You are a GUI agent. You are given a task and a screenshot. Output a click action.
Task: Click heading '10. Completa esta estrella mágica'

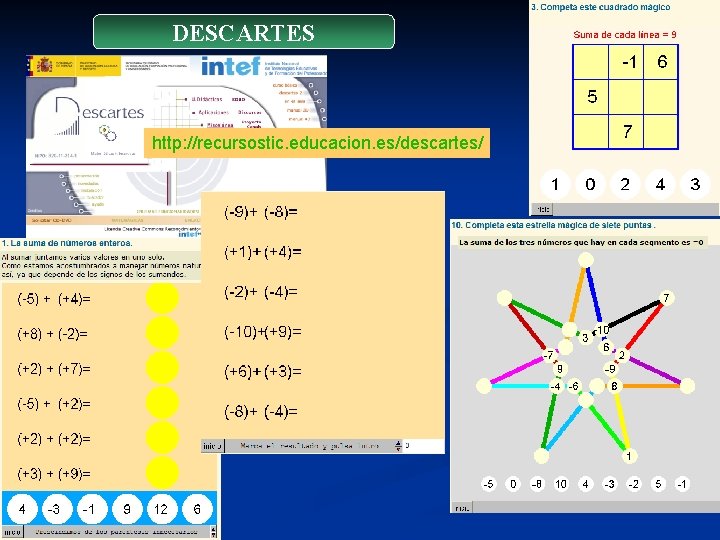coord(553,225)
